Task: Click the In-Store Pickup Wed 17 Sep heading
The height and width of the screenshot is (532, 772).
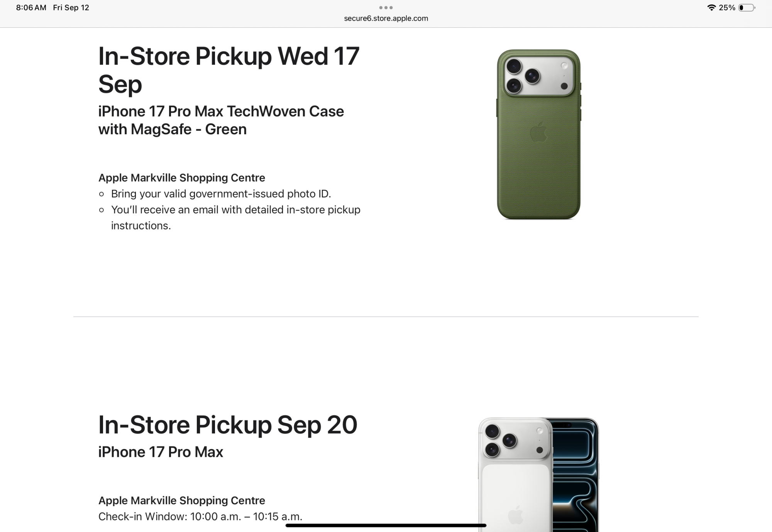Action: tap(229, 70)
